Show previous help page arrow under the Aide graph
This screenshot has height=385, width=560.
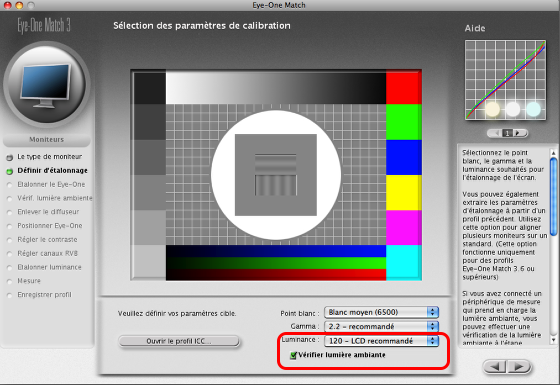pyautogui.click(x=495, y=133)
